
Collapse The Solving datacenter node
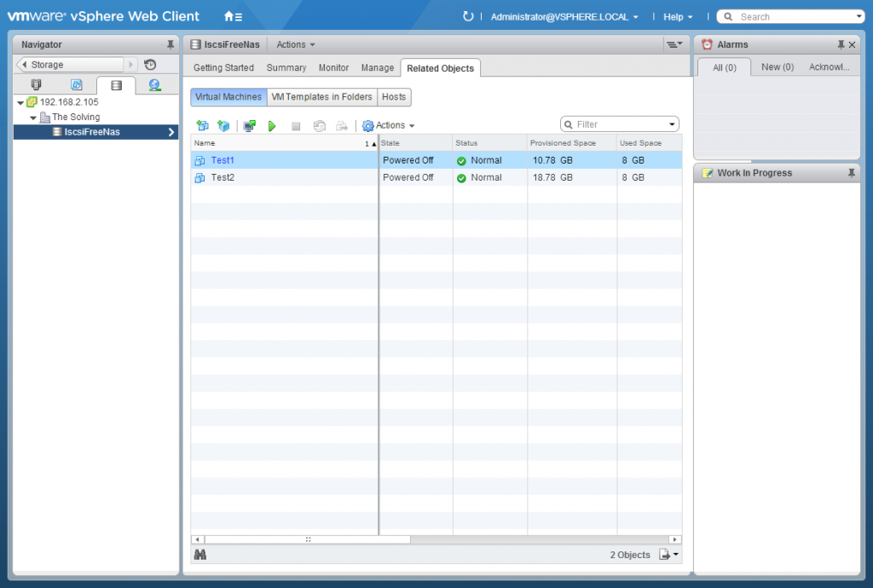pos(32,117)
